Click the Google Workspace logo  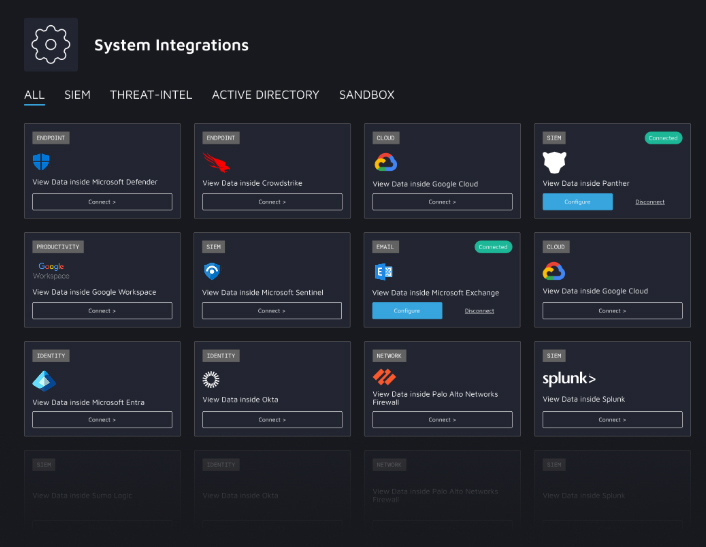(x=51, y=271)
